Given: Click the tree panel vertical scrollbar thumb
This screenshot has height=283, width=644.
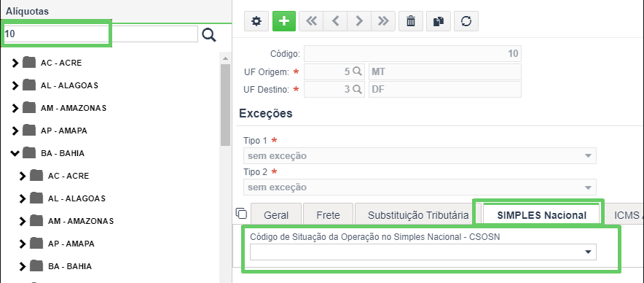Looking at the screenshot, I should click(x=225, y=105).
